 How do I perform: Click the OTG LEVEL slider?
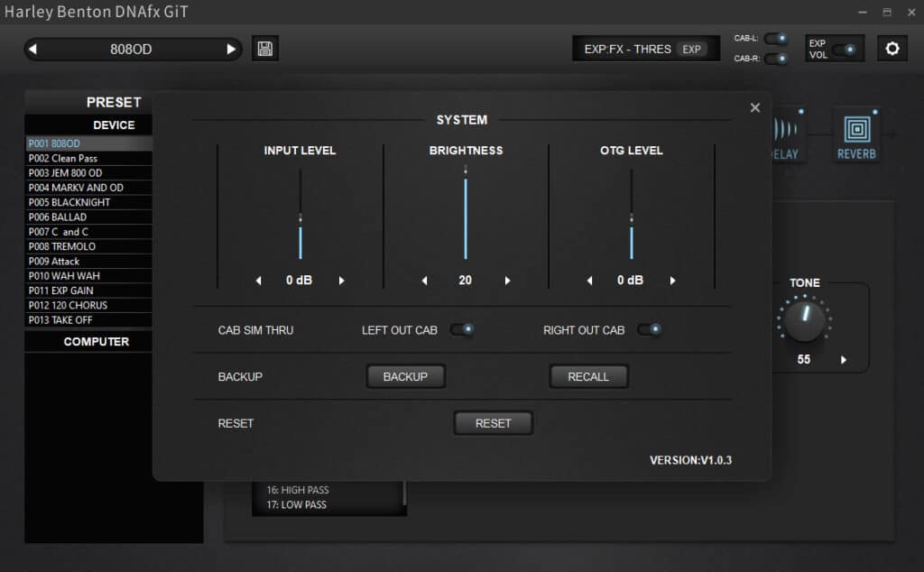point(631,215)
